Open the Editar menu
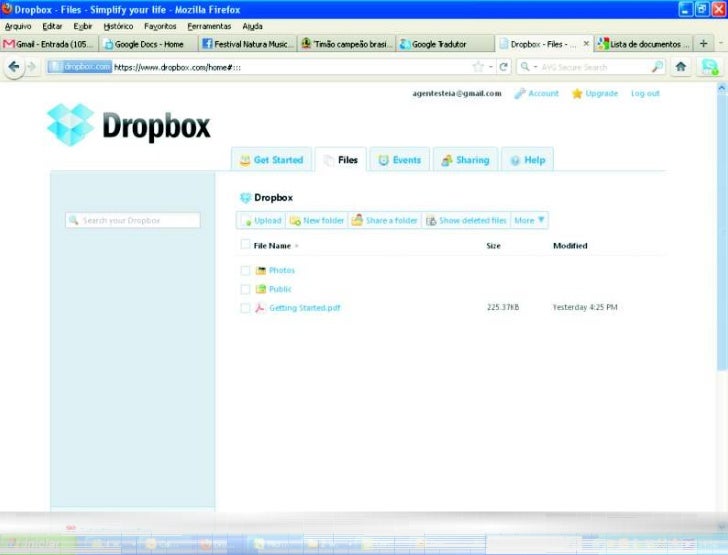 [52, 26]
